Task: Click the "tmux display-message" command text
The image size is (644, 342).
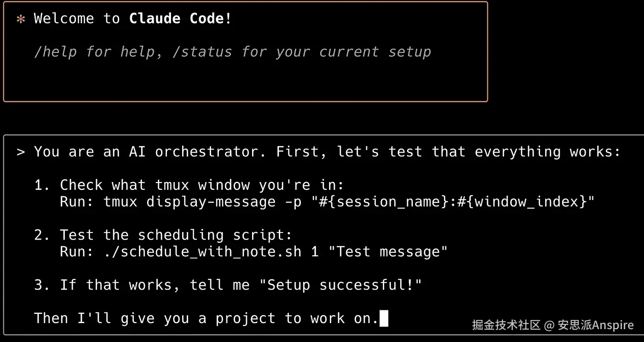Action: click(x=190, y=202)
